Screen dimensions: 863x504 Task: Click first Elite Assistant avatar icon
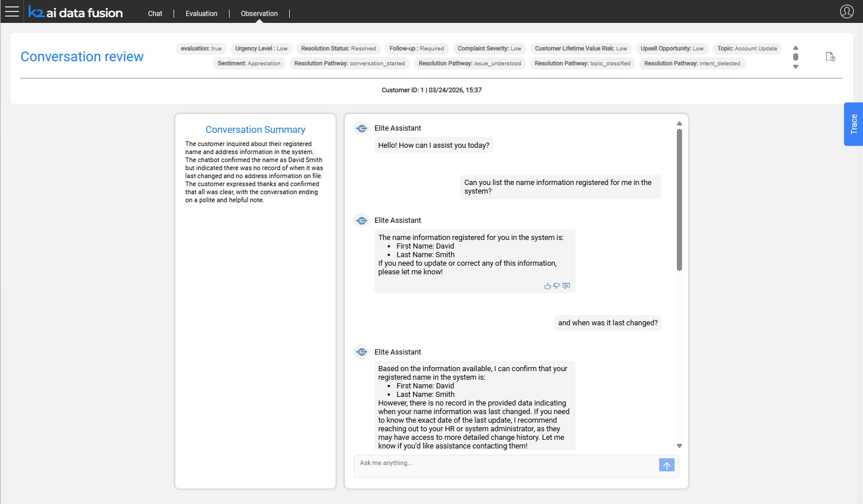point(361,128)
